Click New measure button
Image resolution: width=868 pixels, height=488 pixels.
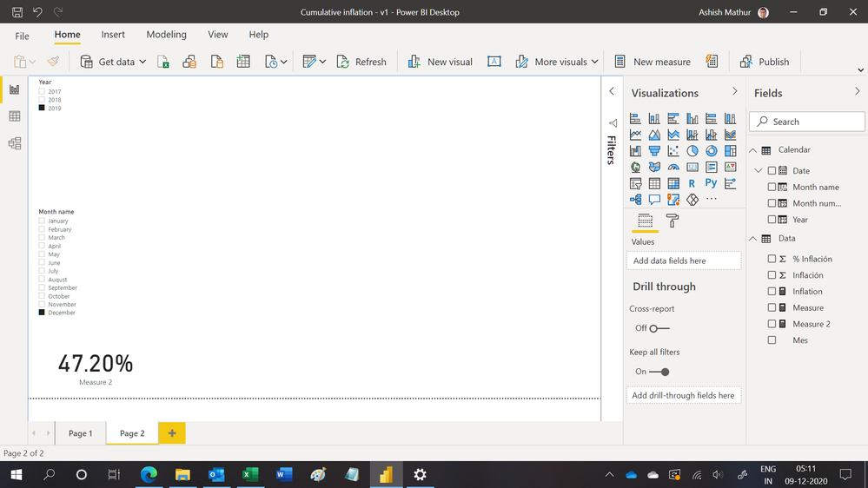click(653, 62)
